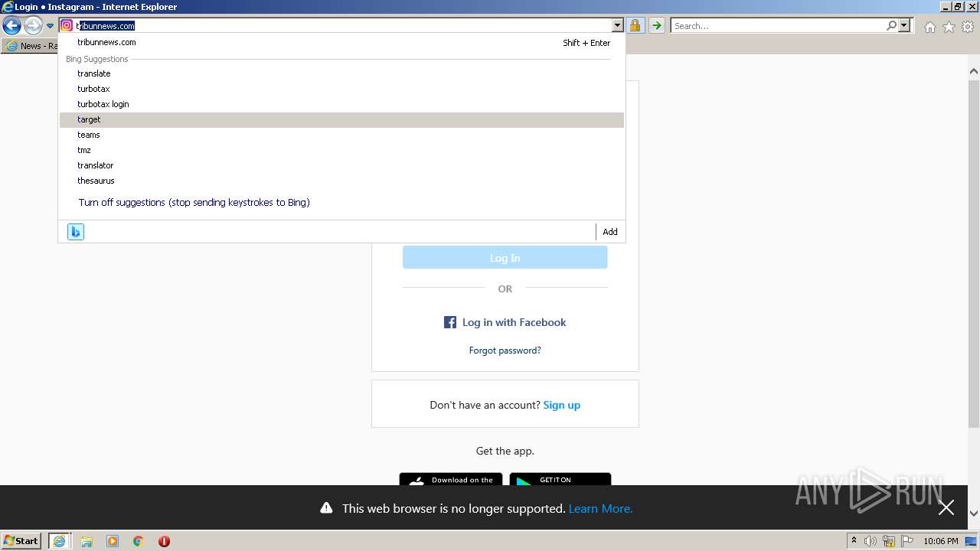This screenshot has width=980, height=551.
Task: Click the green Go arrow button
Action: coord(656,25)
